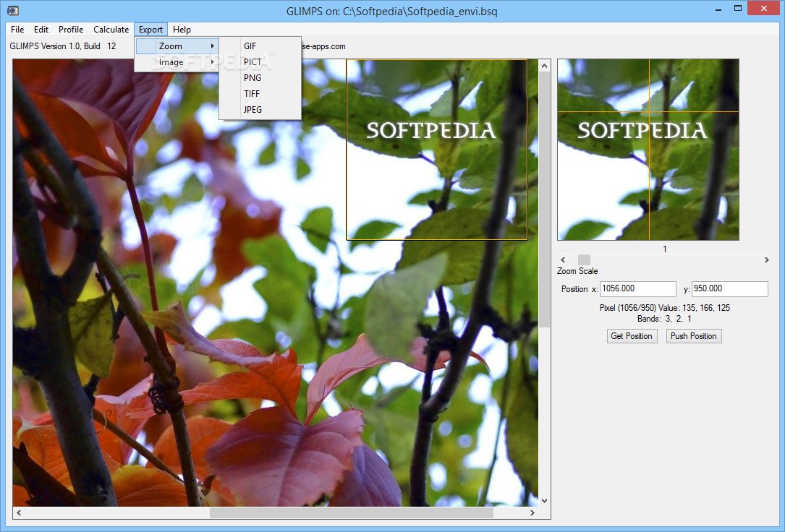Export zoom view as PICT
785x532 pixels.
tap(260, 62)
